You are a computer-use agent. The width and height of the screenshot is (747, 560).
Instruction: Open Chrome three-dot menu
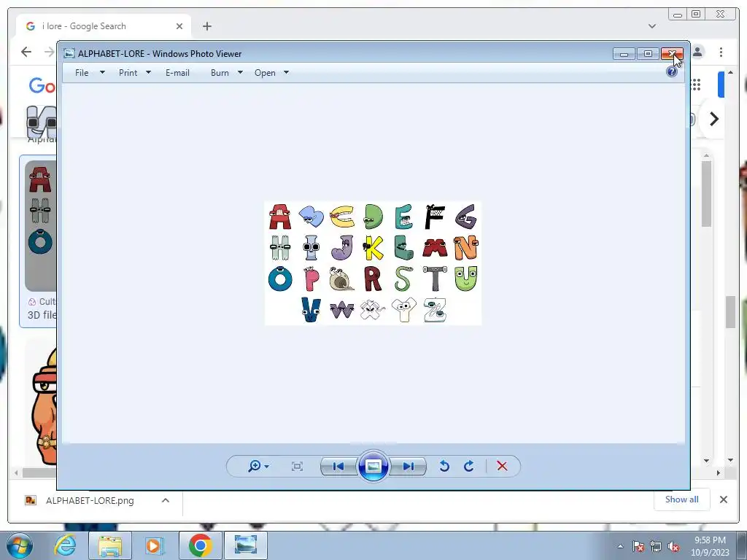721,52
